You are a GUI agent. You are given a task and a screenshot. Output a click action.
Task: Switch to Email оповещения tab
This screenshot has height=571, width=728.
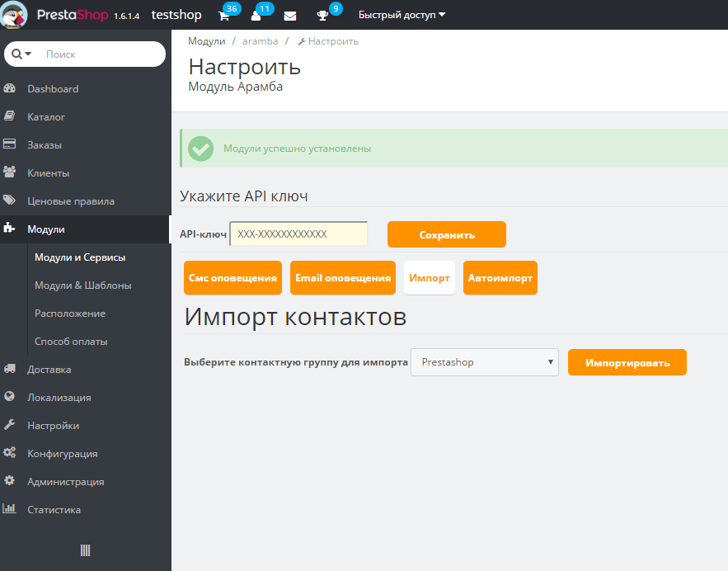[x=343, y=278]
